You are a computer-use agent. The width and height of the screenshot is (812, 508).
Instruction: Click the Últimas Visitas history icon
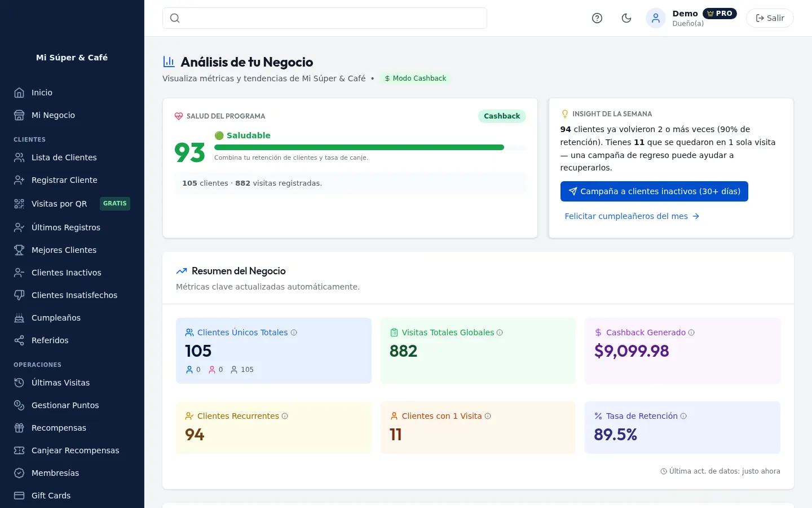[x=19, y=383]
